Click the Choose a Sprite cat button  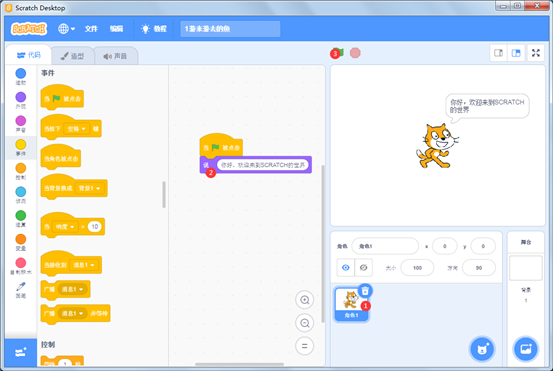coord(482,349)
